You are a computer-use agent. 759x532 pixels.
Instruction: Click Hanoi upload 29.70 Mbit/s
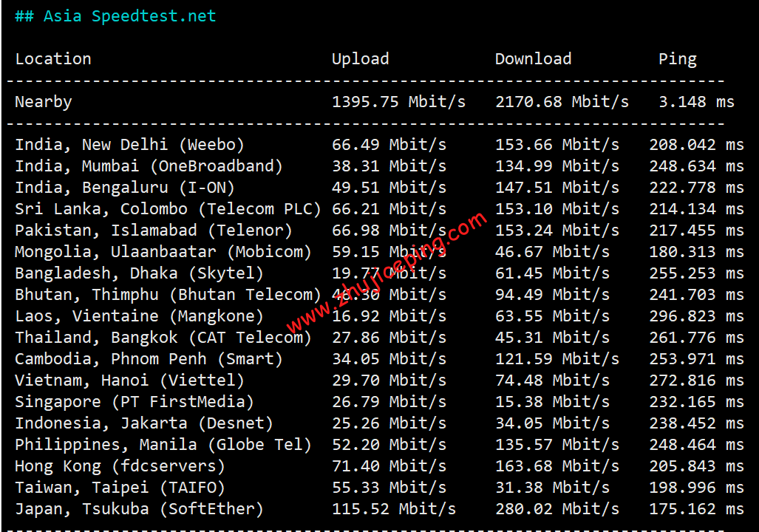pyautogui.click(x=389, y=381)
